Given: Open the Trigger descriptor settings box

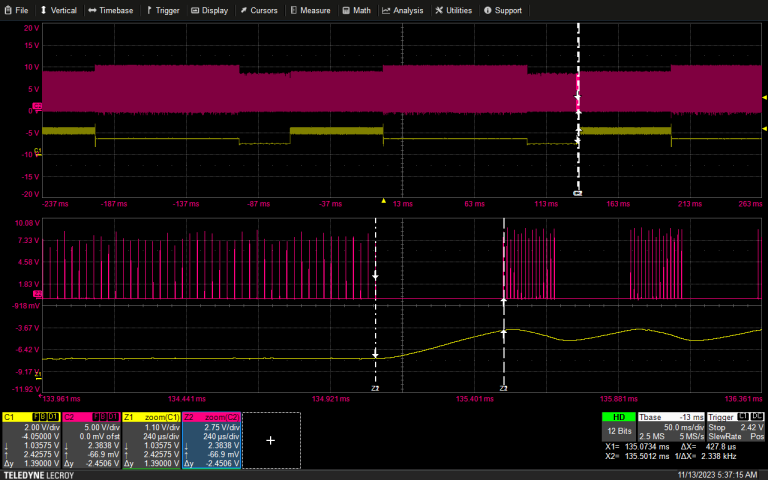Looking at the screenshot, I should (x=734, y=427).
